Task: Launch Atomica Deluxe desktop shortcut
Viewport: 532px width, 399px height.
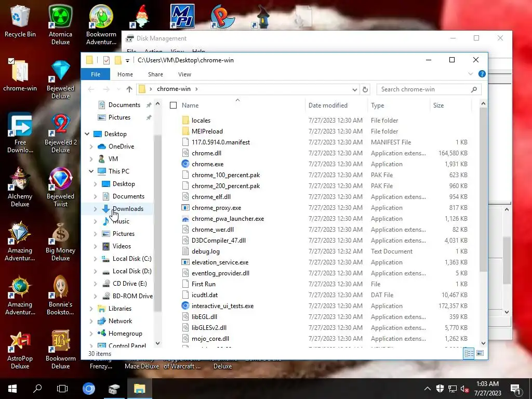Action: 60,24
